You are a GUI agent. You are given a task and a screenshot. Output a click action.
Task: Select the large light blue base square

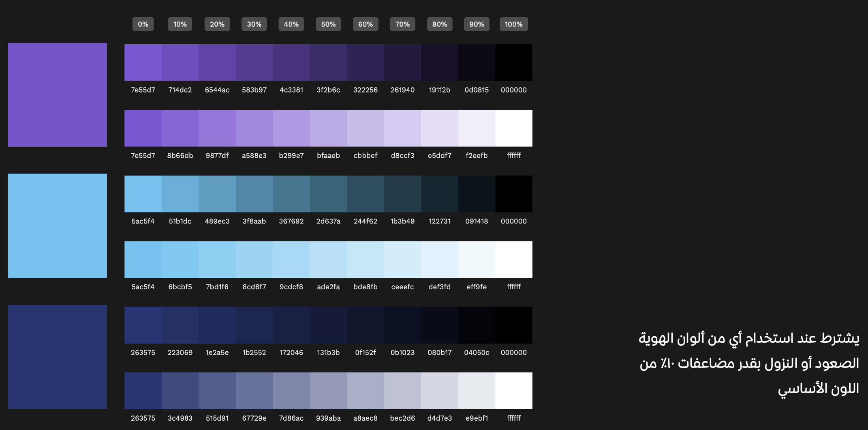[x=58, y=226]
